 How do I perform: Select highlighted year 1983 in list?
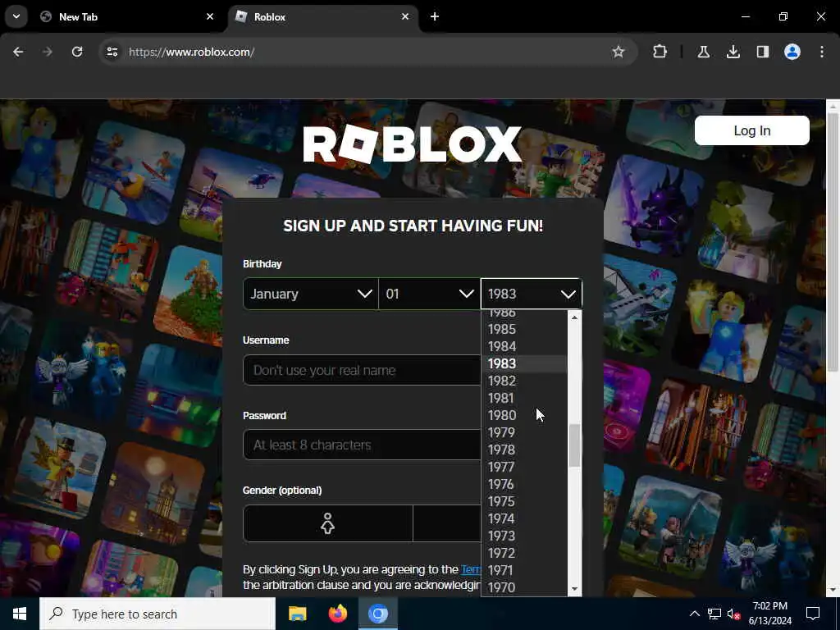point(524,363)
